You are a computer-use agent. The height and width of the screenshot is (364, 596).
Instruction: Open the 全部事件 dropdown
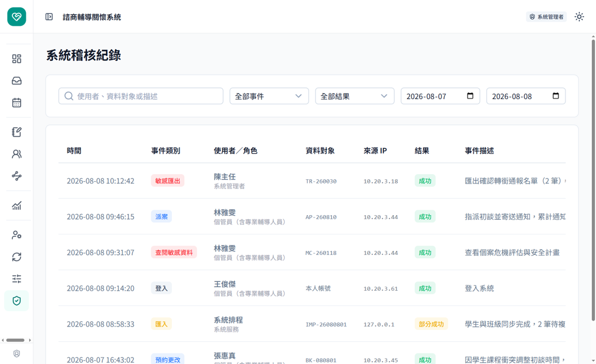point(269,96)
